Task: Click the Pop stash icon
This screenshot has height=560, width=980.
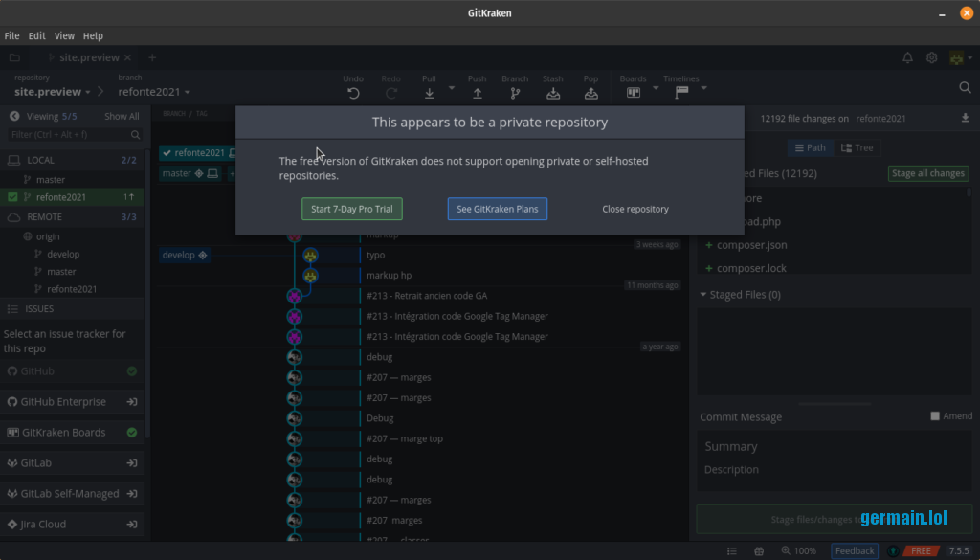Action: pyautogui.click(x=591, y=93)
